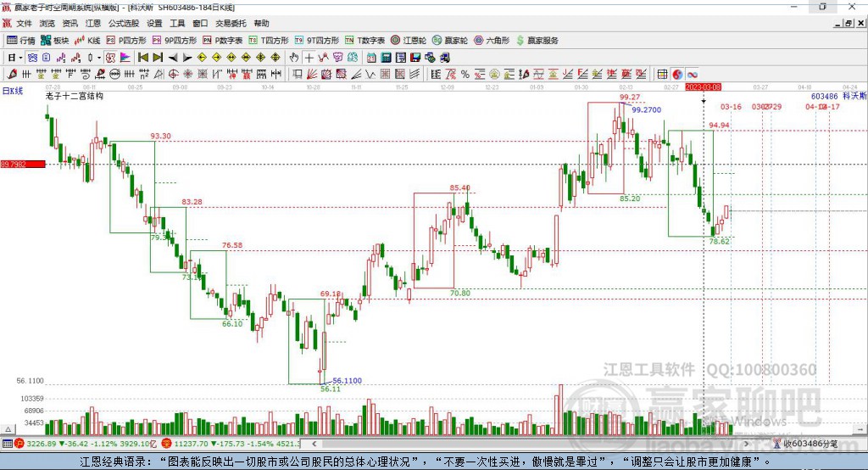Image resolution: width=868 pixels, height=470 pixels.
Task: Open the 江恩 menu
Action: 93,23
